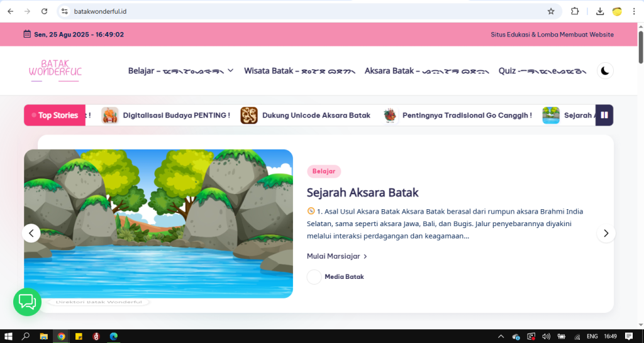Reload the page
This screenshot has width=644, height=343.
[x=44, y=11]
